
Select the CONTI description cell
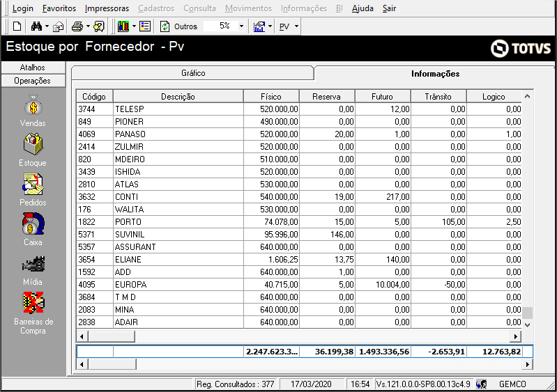(178, 197)
